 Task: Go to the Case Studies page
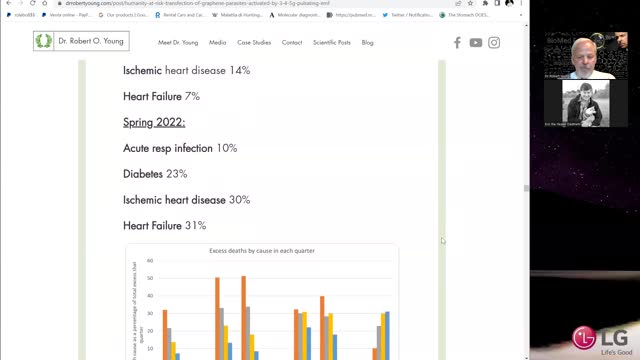tap(254, 42)
